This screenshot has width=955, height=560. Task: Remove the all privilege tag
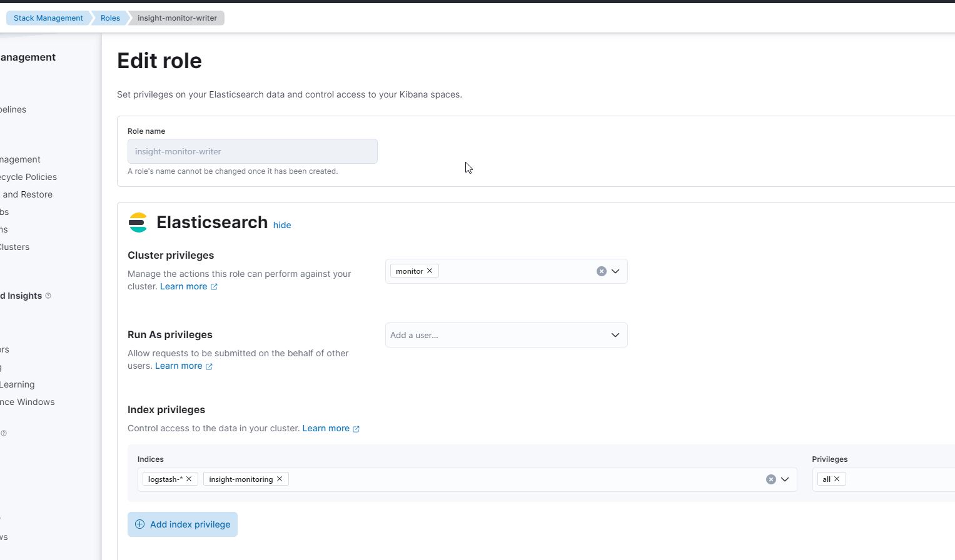tap(837, 479)
